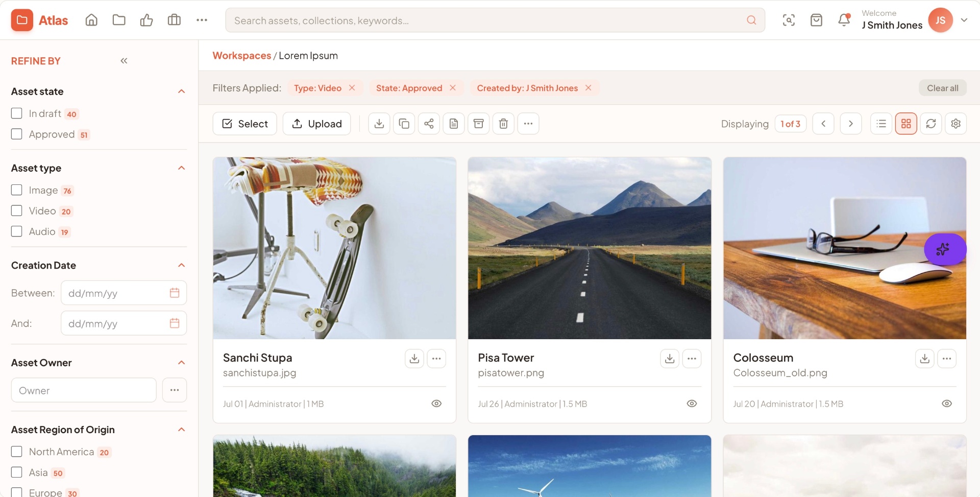Open the folder icon in top navigation
Screen dimensions: 980x497
119,20
